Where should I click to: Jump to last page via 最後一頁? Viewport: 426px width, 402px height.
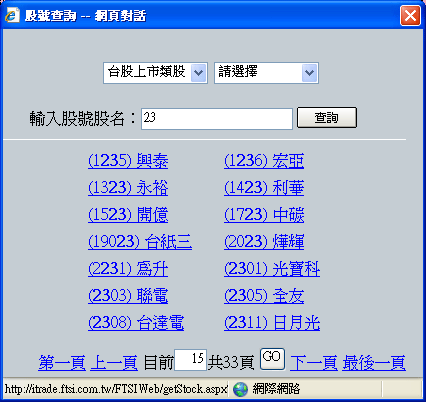point(374,363)
